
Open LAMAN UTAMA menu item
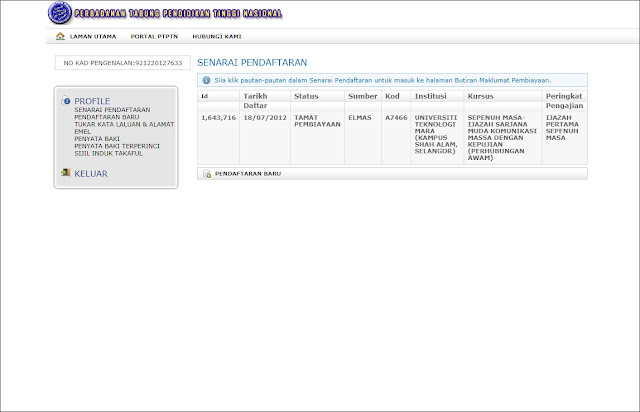pos(93,36)
